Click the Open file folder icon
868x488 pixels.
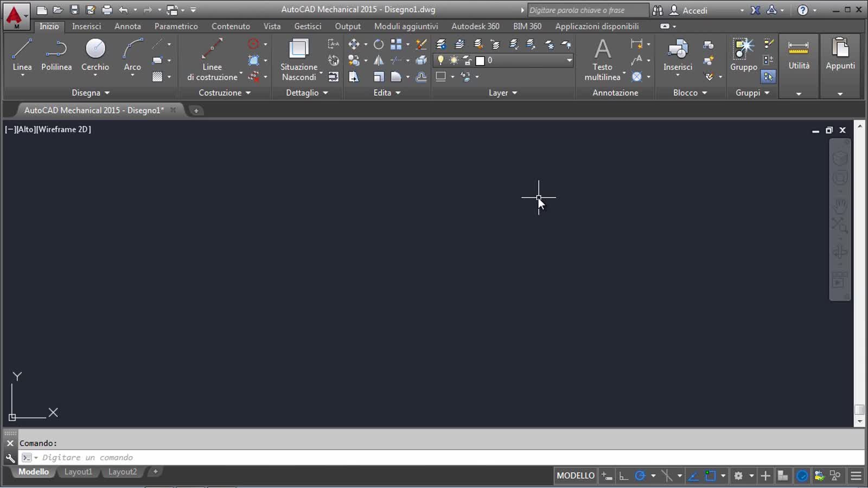(58, 10)
